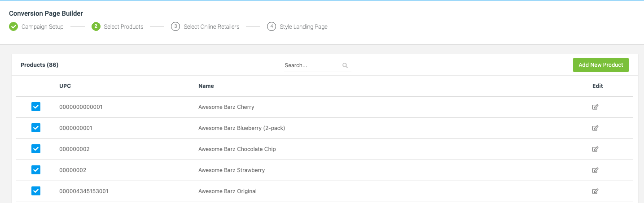Click the Add New Product button
The width and height of the screenshot is (644, 203).
601,65
